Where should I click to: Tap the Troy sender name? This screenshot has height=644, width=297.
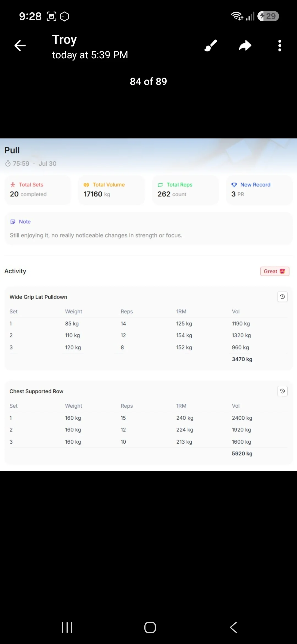pos(64,40)
